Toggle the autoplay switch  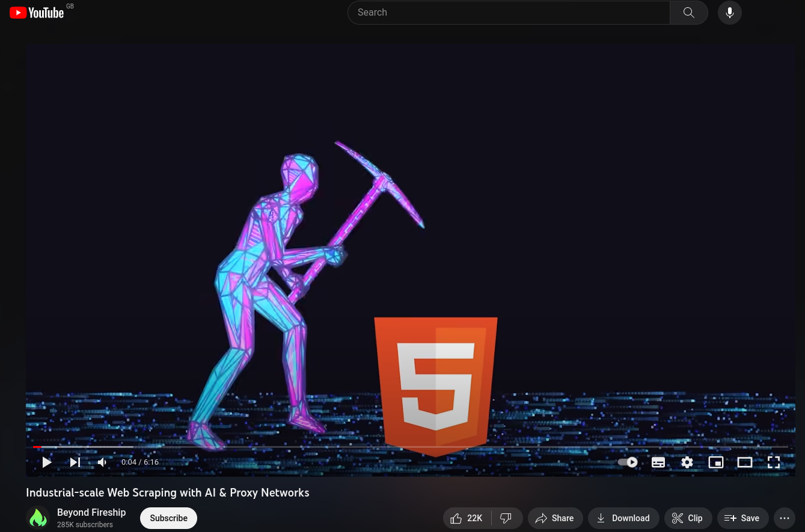click(628, 462)
